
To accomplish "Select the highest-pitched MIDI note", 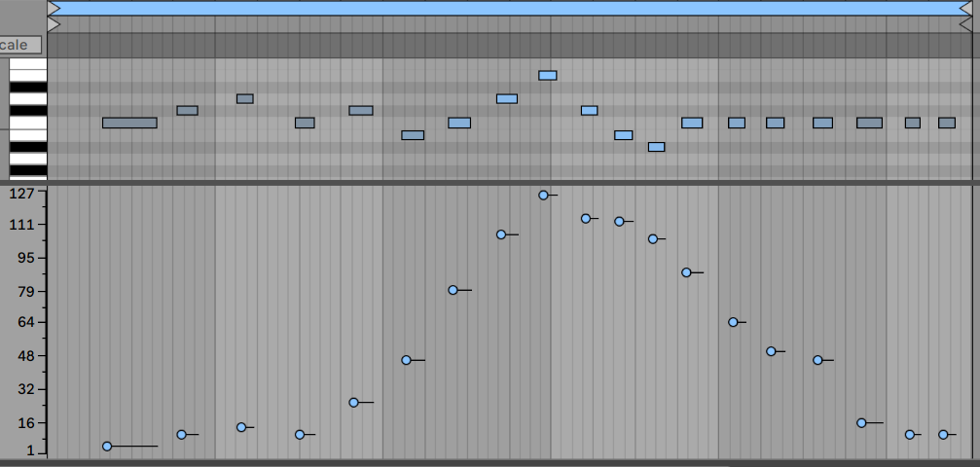I will [x=548, y=76].
